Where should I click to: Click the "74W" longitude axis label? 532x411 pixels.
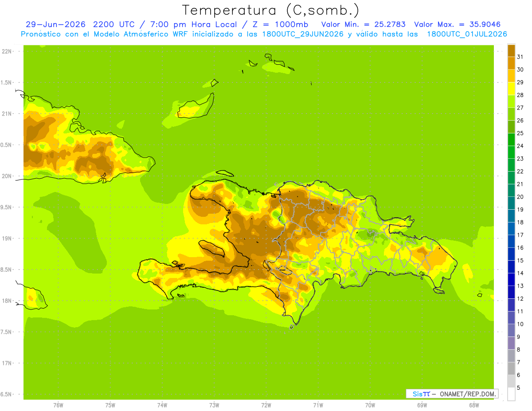(162, 405)
